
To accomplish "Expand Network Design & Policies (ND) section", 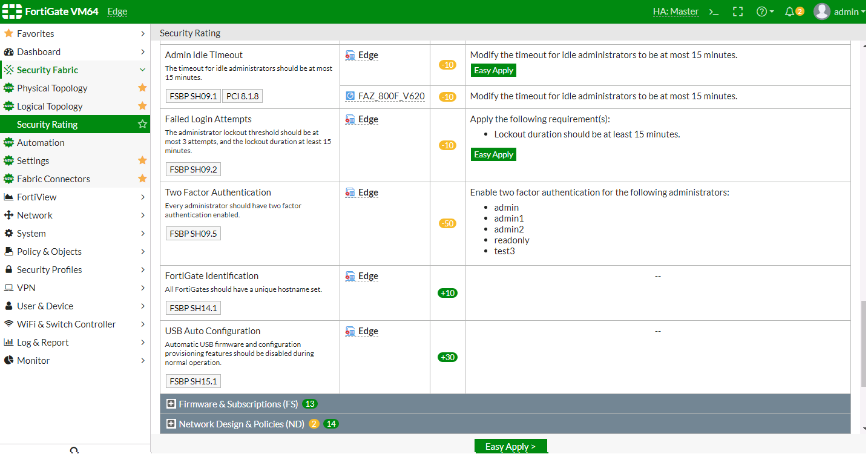I will click(x=171, y=424).
